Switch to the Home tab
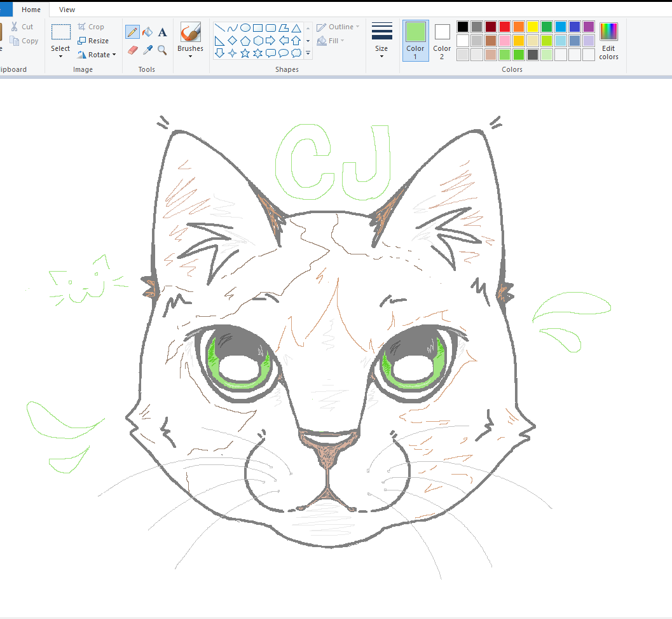Viewport: 672px width, 619px height. coord(31,10)
